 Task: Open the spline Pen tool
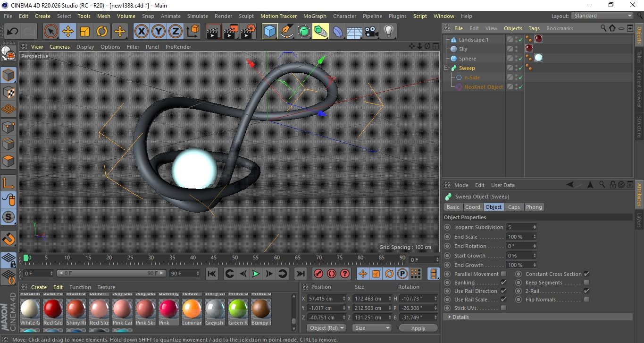[286, 32]
